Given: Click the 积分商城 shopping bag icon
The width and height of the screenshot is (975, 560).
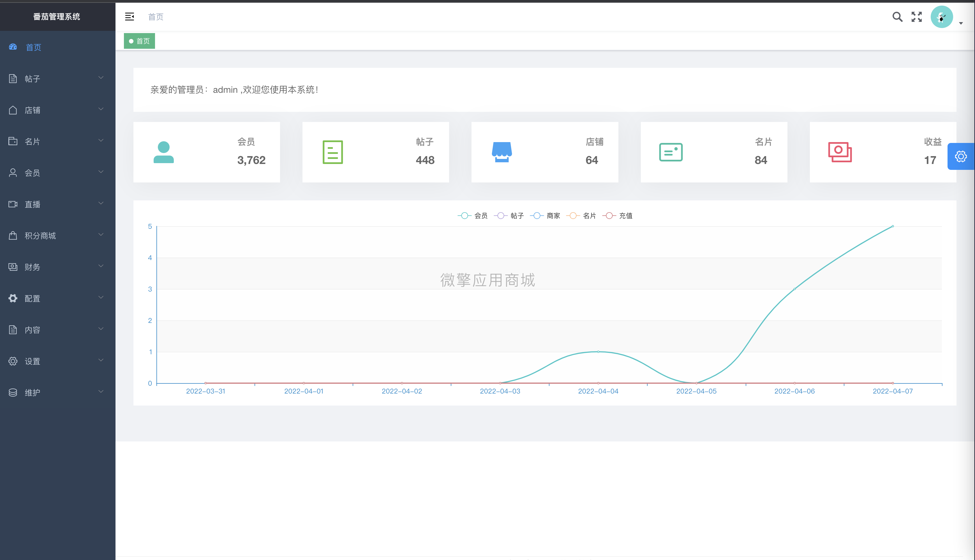Looking at the screenshot, I should click(13, 235).
